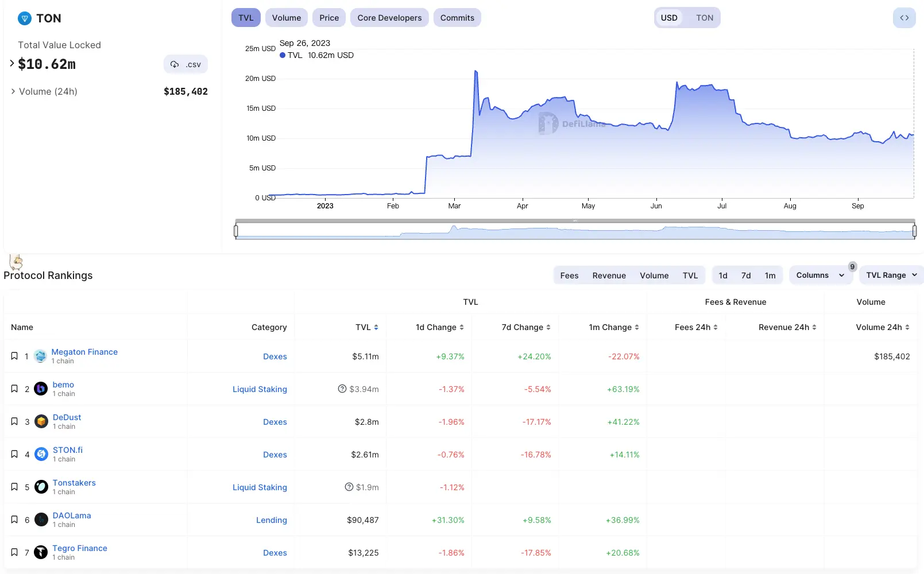Open the Liquid Staking category for Tonstakers
This screenshot has height=574, width=924.
click(260, 487)
